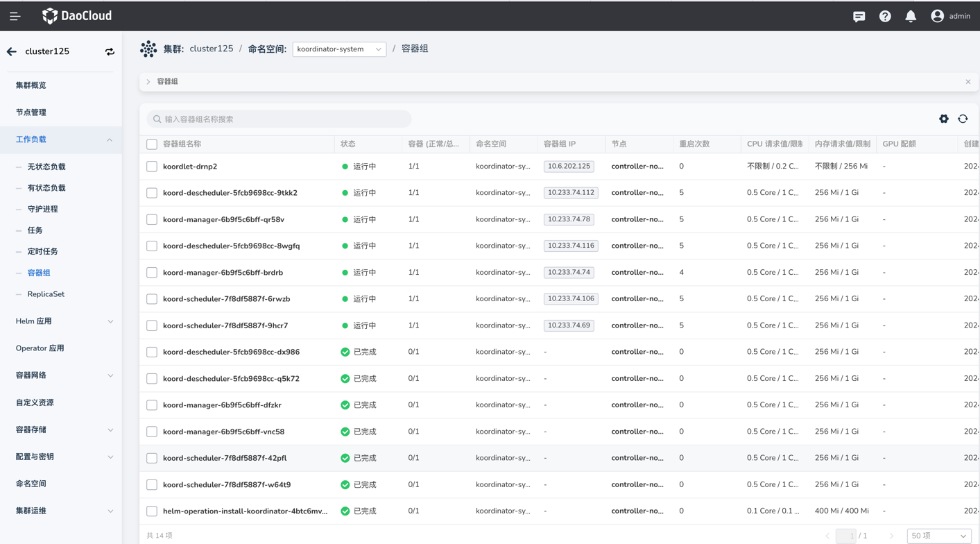
Task: Click the help question mark icon
Action: (x=885, y=16)
